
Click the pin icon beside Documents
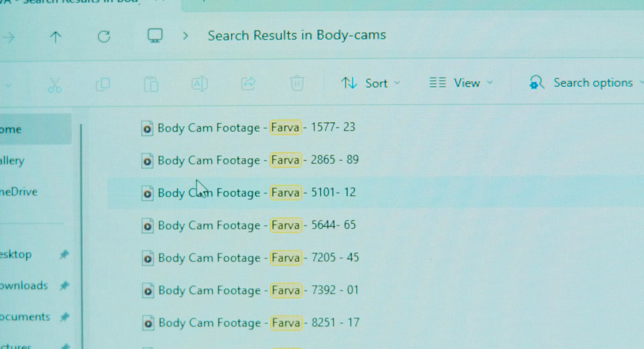pyautogui.click(x=65, y=317)
